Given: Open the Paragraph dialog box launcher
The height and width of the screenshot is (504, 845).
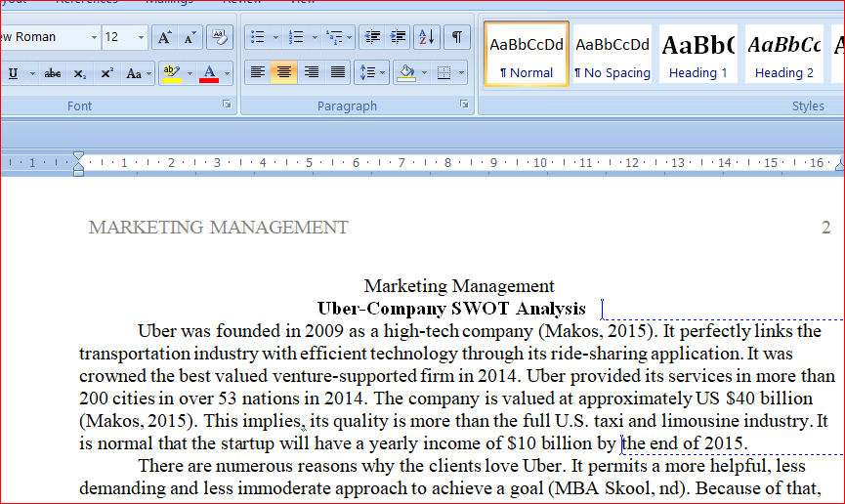Looking at the screenshot, I should (464, 105).
